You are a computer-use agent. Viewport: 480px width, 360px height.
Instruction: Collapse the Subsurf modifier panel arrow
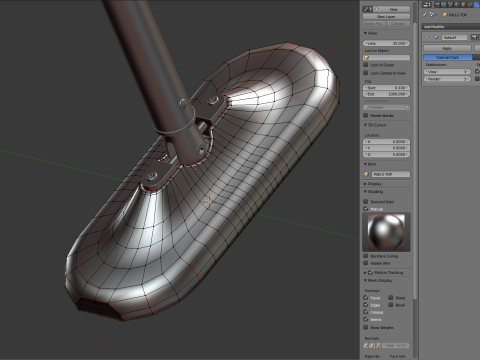(x=427, y=37)
